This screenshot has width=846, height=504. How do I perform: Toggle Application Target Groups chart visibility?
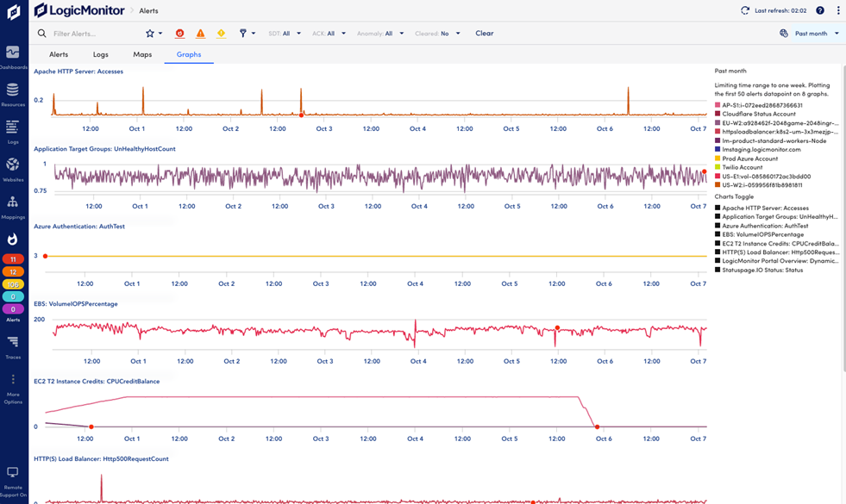click(776, 217)
